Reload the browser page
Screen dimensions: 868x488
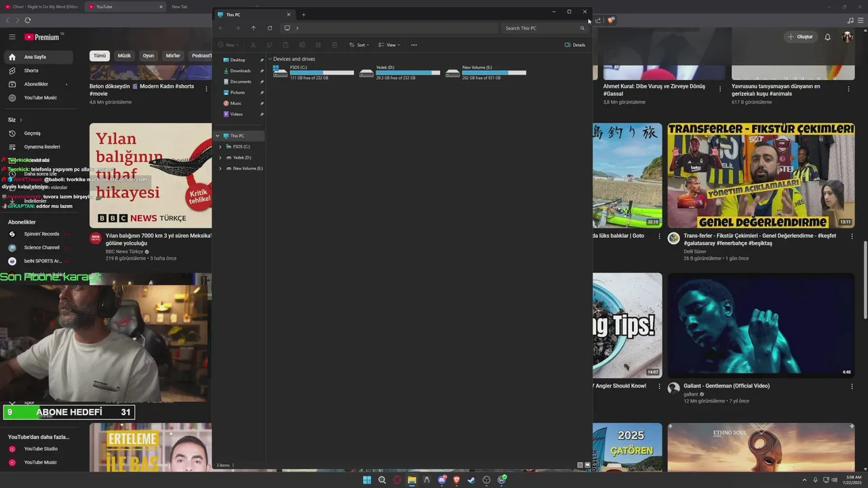[x=28, y=20]
